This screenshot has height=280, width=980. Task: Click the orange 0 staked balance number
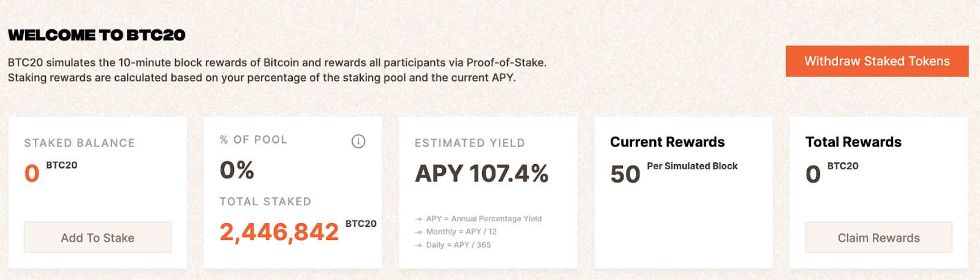tap(32, 174)
